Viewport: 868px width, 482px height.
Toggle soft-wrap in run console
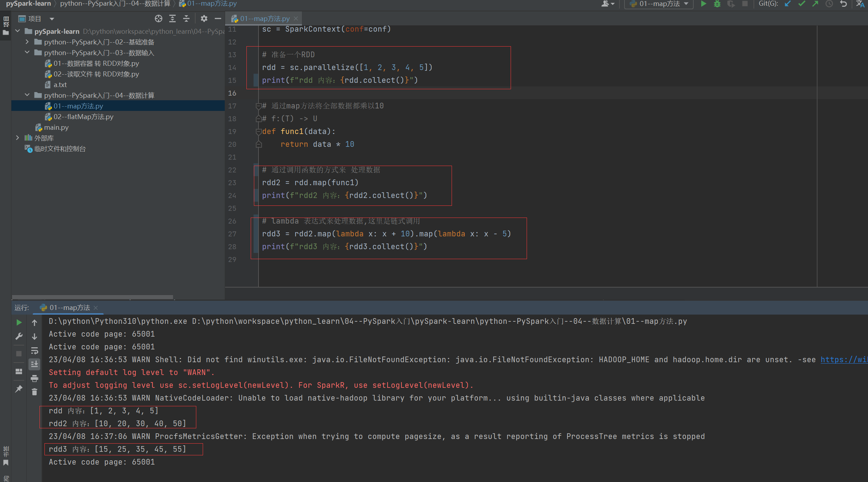(x=34, y=350)
